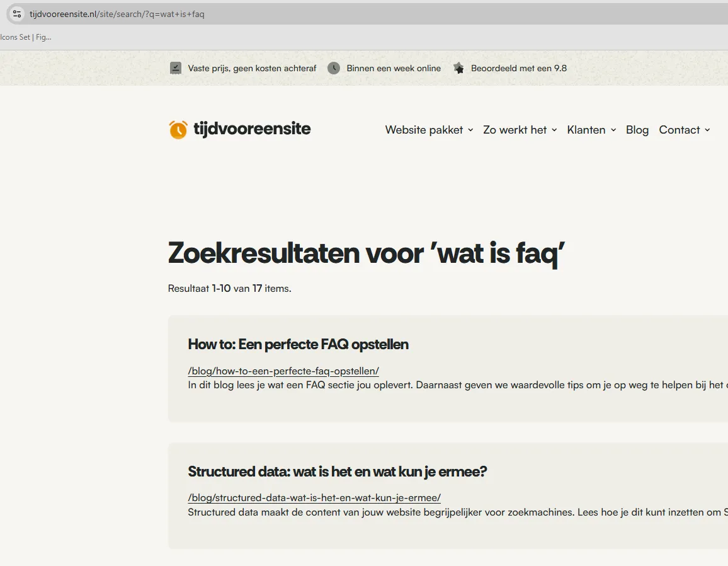Select the Klanten navigation item
This screenshot has height=566, width=728.
pyautogui.click(x=586, y=130)
